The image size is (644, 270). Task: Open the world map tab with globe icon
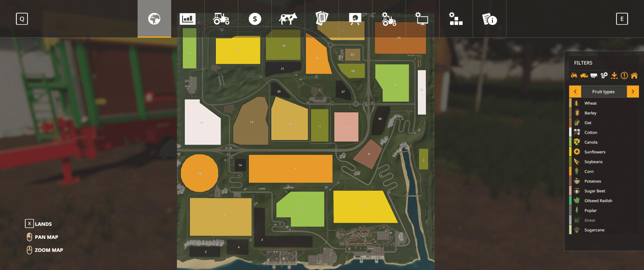[x=154, y=19]
